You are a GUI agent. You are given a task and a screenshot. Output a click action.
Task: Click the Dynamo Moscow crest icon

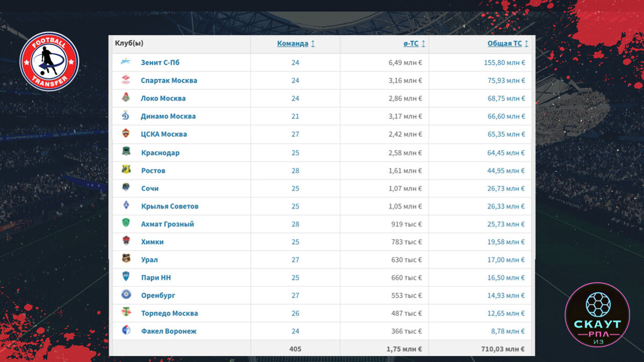126,116
